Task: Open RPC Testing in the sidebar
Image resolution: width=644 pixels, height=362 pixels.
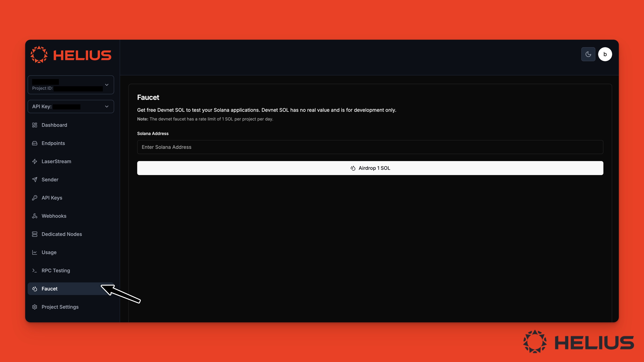Action: 56,271
